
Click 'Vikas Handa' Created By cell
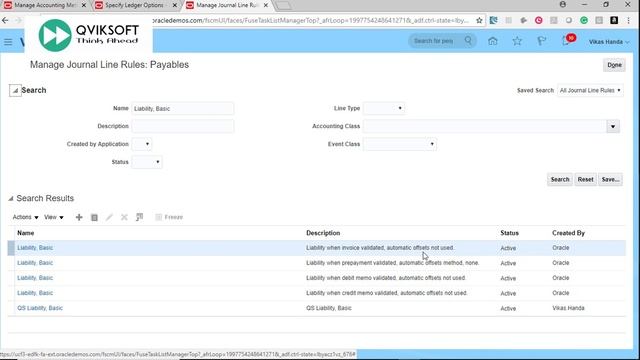(568, 308)
